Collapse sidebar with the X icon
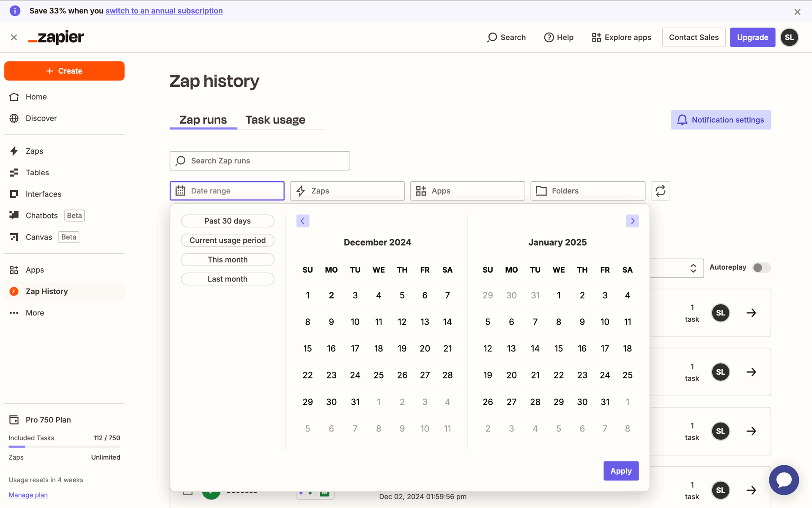This screenshot has height=508, width=812. click(14, 37)
